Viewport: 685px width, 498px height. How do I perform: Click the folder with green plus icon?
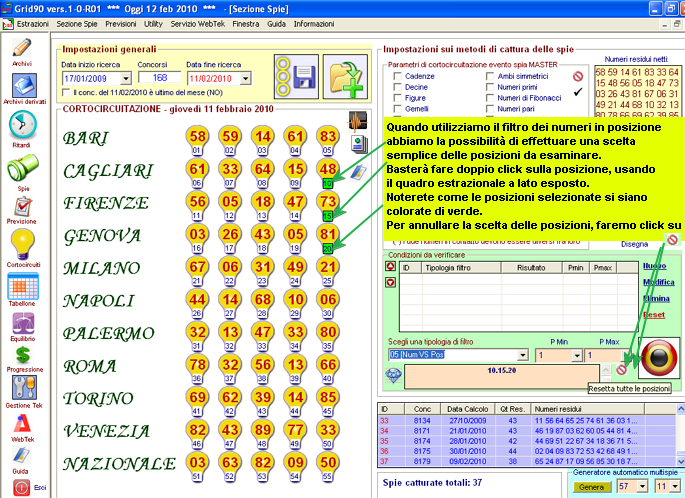coord(345,76)
